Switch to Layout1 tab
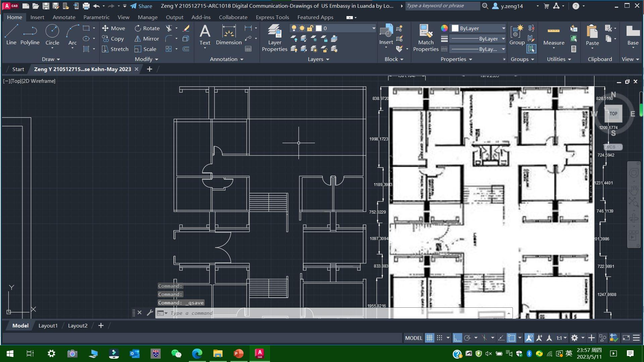 pos(48,325)
